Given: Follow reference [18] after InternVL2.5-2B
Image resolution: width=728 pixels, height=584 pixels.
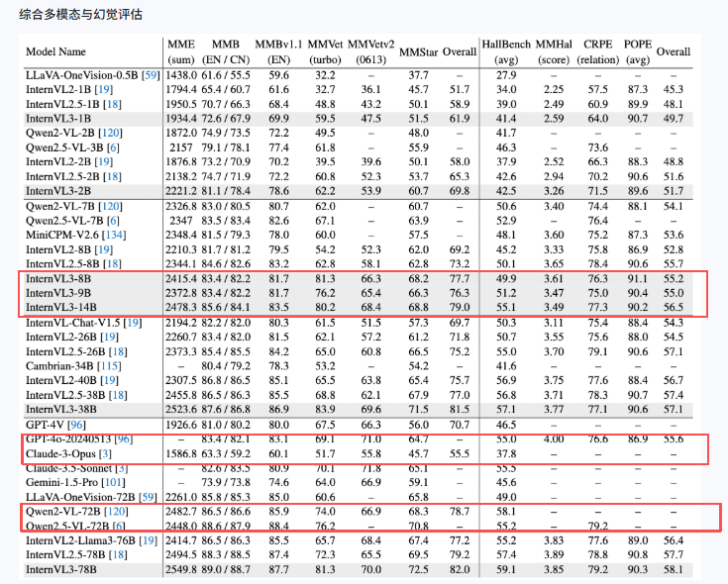Looking at the screenshot, I should point(112,177).
